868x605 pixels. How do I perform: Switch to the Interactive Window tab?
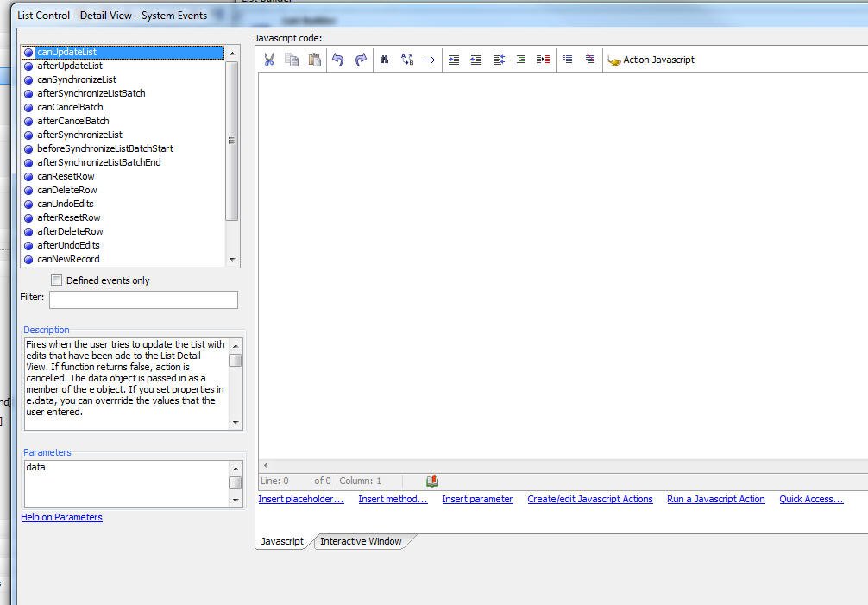361,541
